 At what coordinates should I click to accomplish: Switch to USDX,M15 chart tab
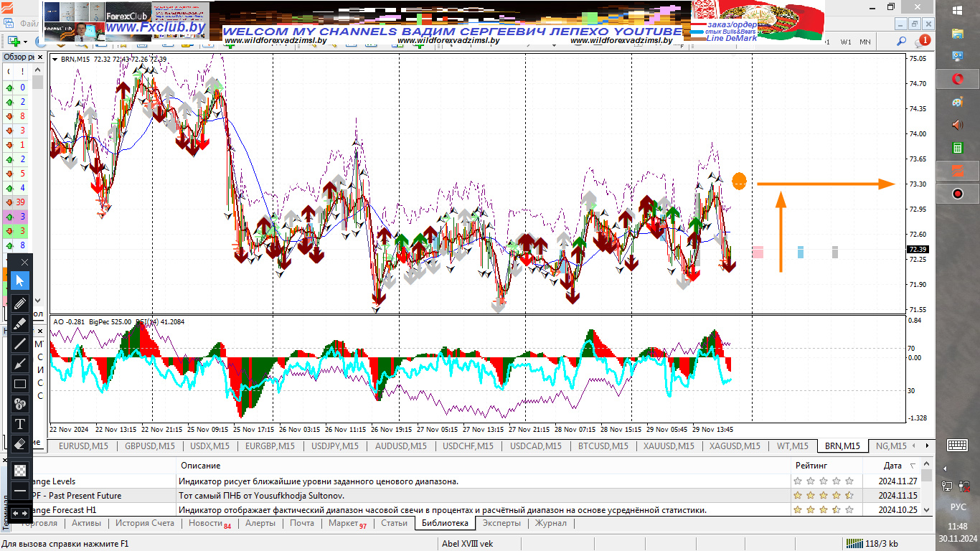point(210,446)
